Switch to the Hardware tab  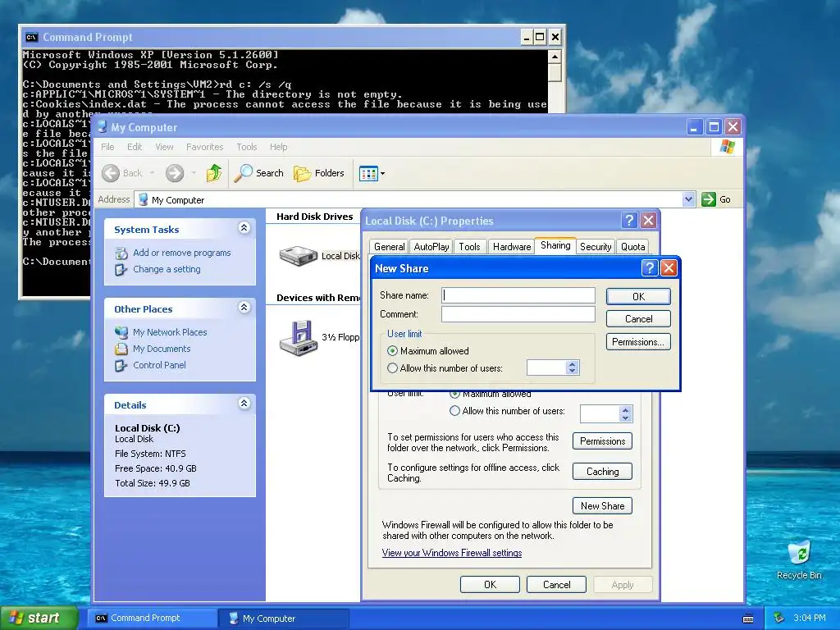click(512, 246)
